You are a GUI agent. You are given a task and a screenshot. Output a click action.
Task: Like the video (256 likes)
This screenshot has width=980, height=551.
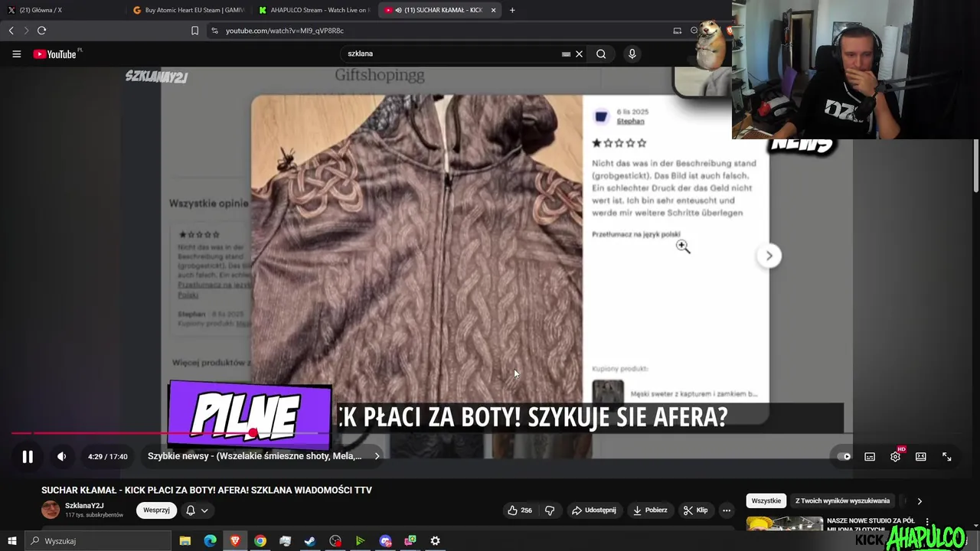(520, 510)
